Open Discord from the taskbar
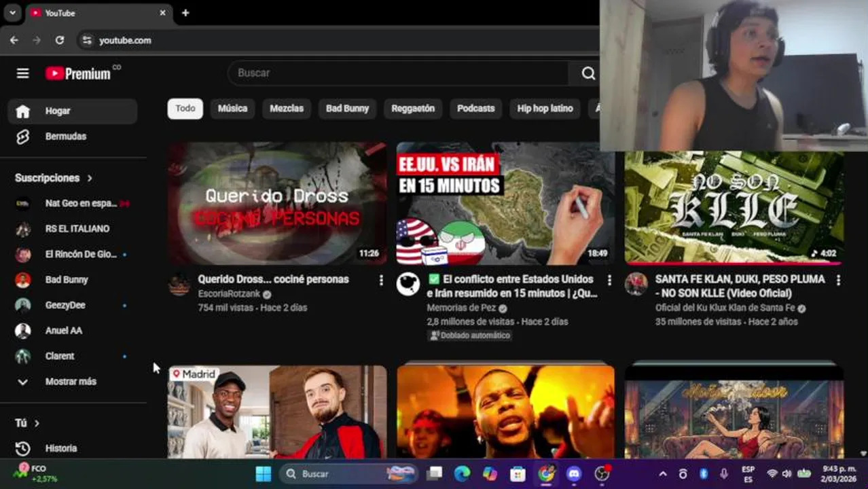Viewport: 868px width, 489px height. (575, 474)
